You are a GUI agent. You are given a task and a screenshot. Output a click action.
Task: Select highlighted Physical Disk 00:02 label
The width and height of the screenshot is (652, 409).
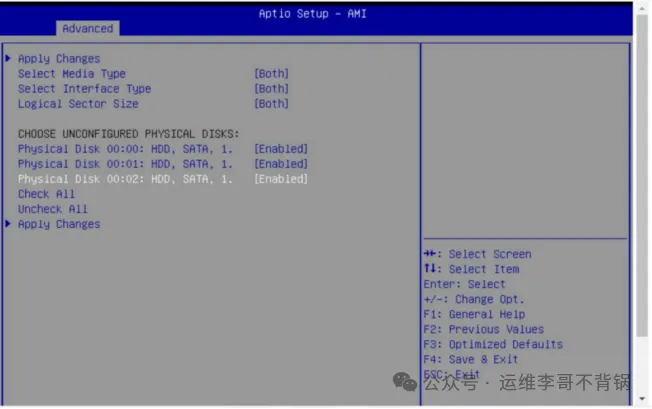coord(125,179)
